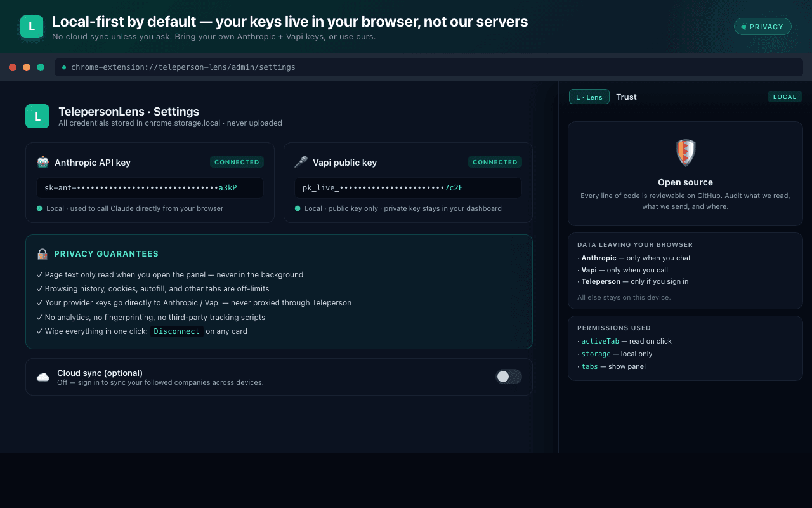
Task: Click the orange minimize window dot
Action: click(x=27, y=67)
